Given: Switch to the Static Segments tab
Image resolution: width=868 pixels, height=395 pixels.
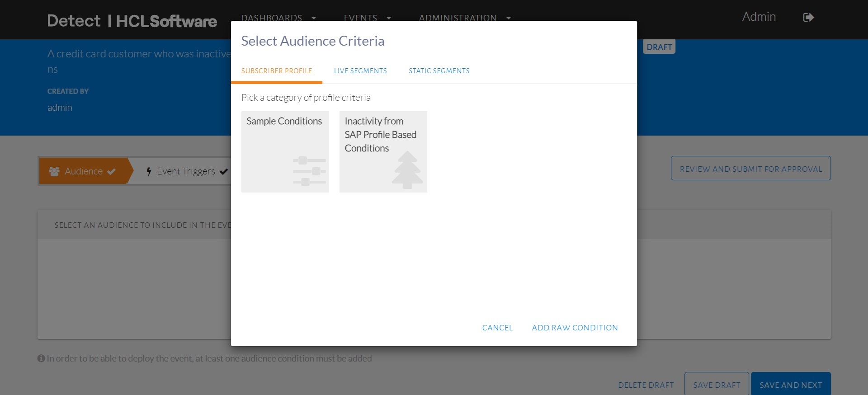Looking at the screenshot, I should click(439, 71).
